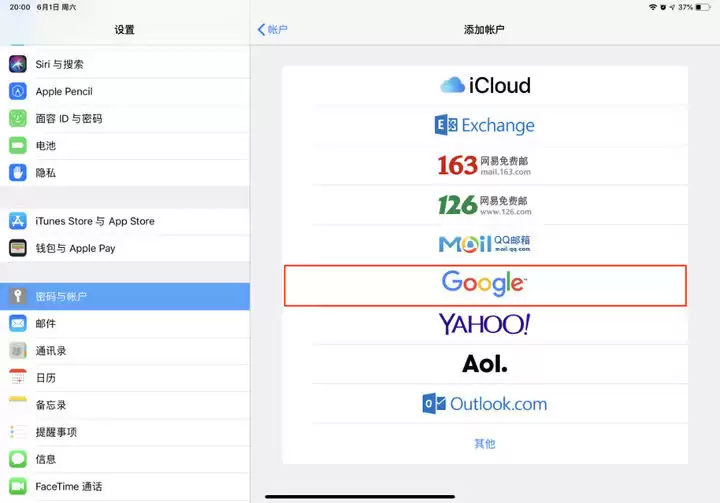
Task: Open the Siri 与搜索 icon
Action: (17, 64)
